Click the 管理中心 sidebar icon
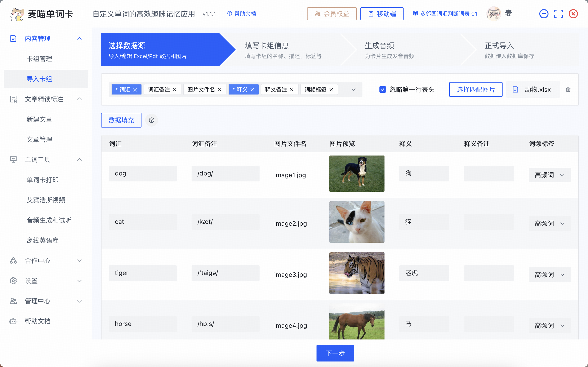This screenshot has width=588, height=367. (13, 301)
